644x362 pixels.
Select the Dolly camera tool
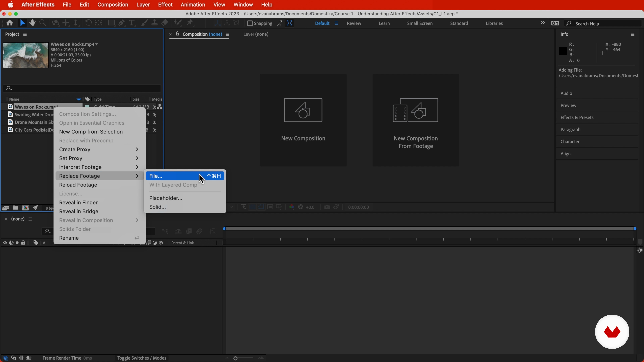click(x=76, y=23)
